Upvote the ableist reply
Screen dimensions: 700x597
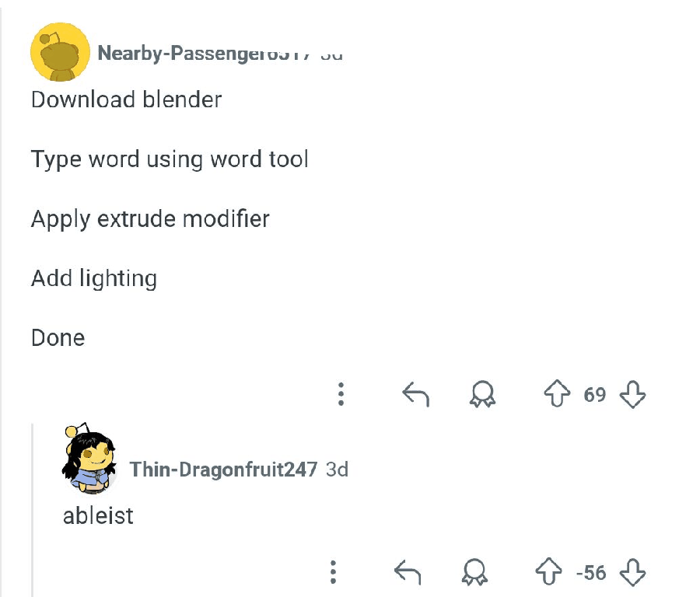(x=548, y=571)
